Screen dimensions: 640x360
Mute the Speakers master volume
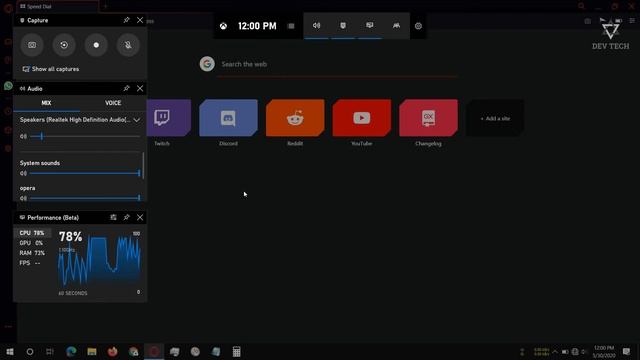coord(23,136)
